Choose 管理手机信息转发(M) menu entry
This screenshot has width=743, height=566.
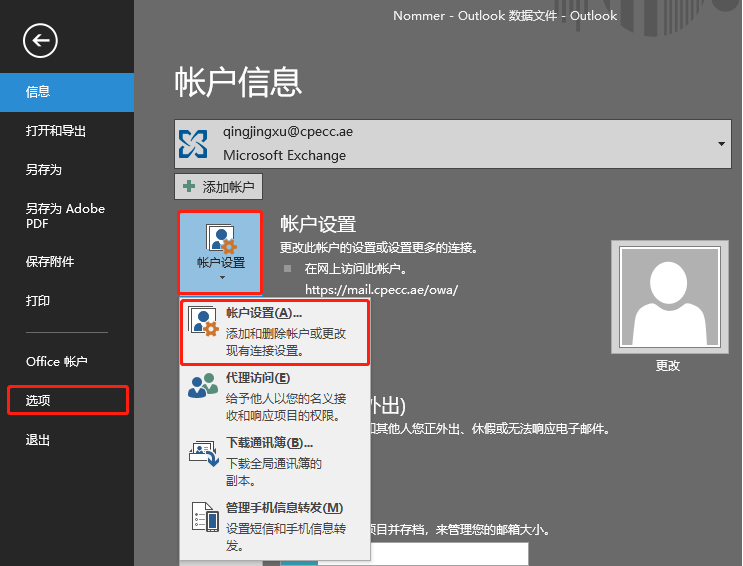(275, 526)
